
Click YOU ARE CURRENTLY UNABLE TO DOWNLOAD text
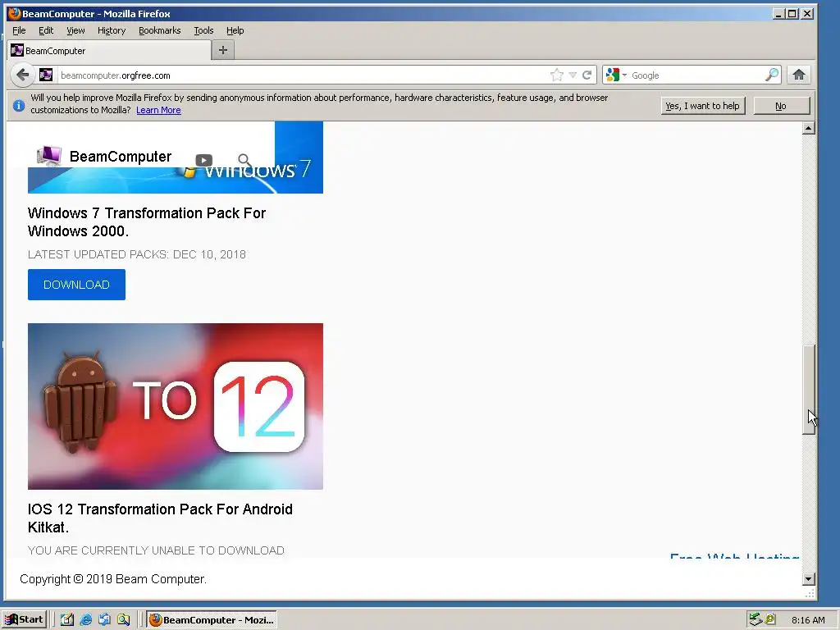[156, 550]
